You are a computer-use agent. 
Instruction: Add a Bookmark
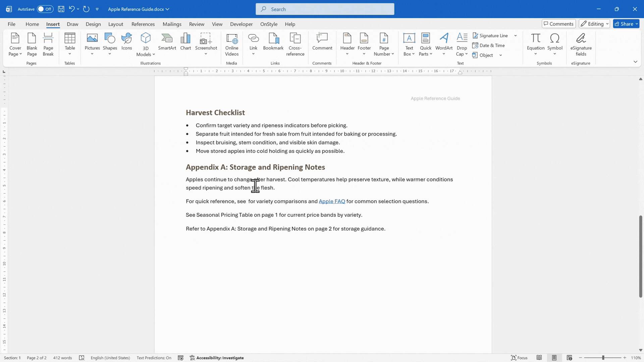click(273, 42)
